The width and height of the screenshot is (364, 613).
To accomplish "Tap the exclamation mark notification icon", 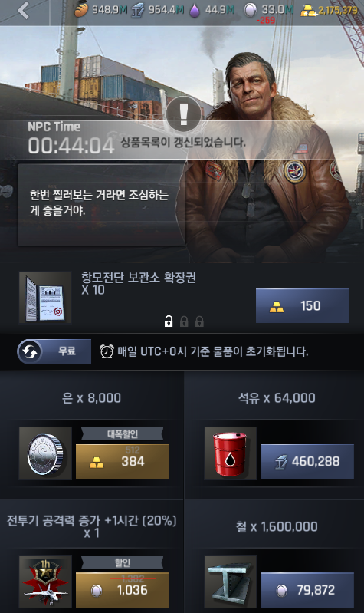I will 183,114.
